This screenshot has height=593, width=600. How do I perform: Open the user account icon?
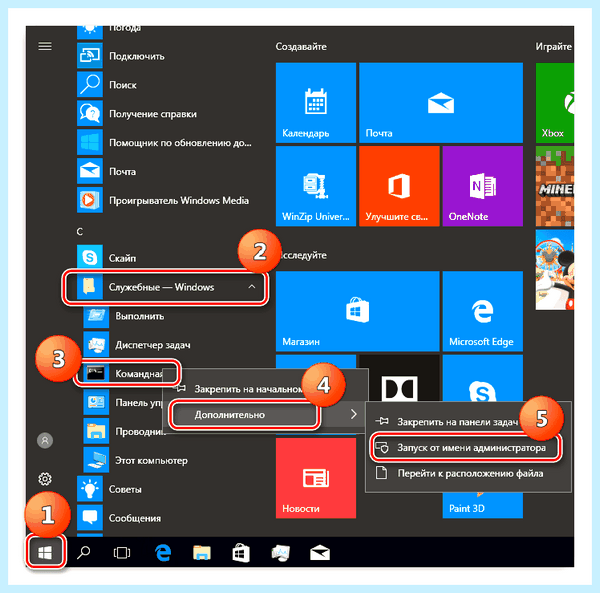(45, 440)
